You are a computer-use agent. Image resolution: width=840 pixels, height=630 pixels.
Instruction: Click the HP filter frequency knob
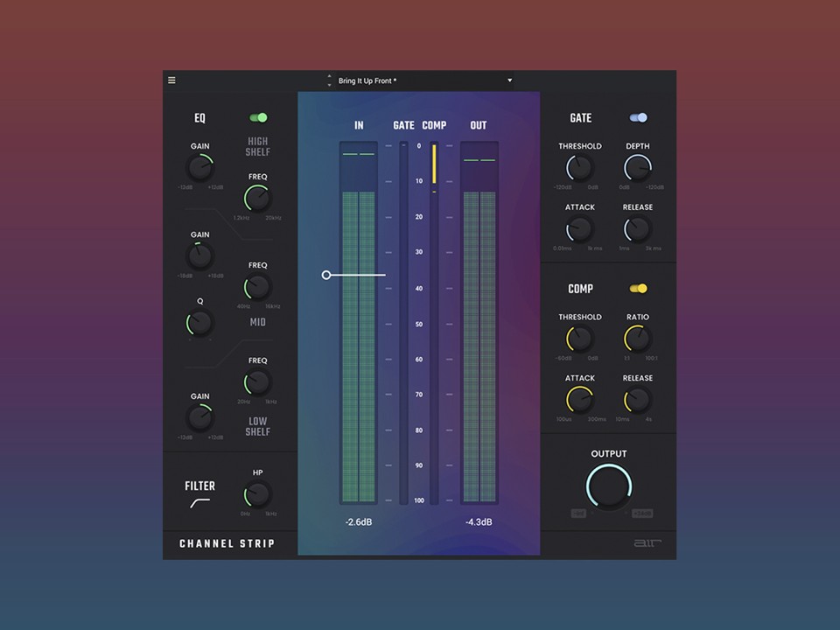pos(257,494)
